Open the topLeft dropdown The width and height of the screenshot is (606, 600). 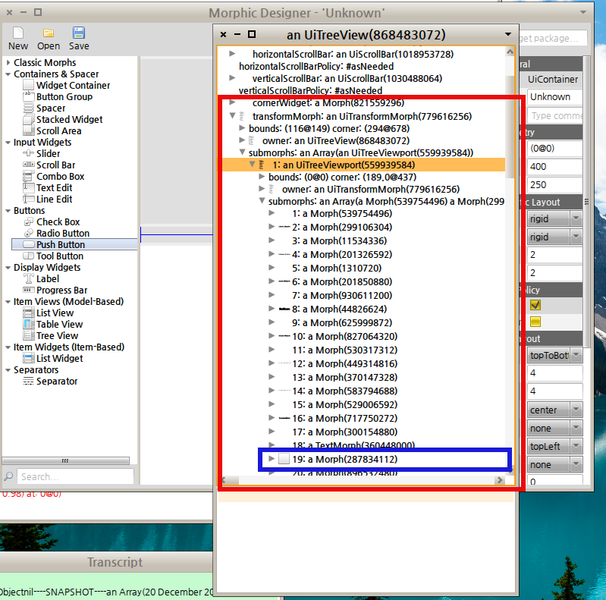(554, 446)
